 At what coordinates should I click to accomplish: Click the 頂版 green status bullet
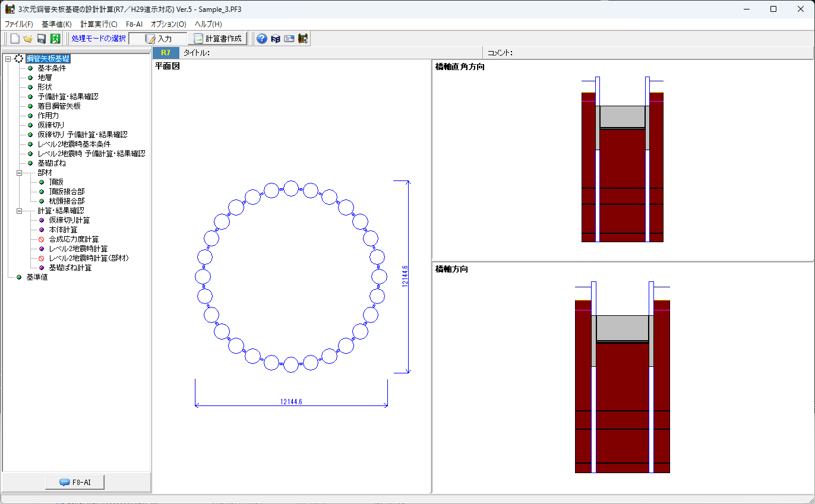pyautogui.click(x=42, y=182)
